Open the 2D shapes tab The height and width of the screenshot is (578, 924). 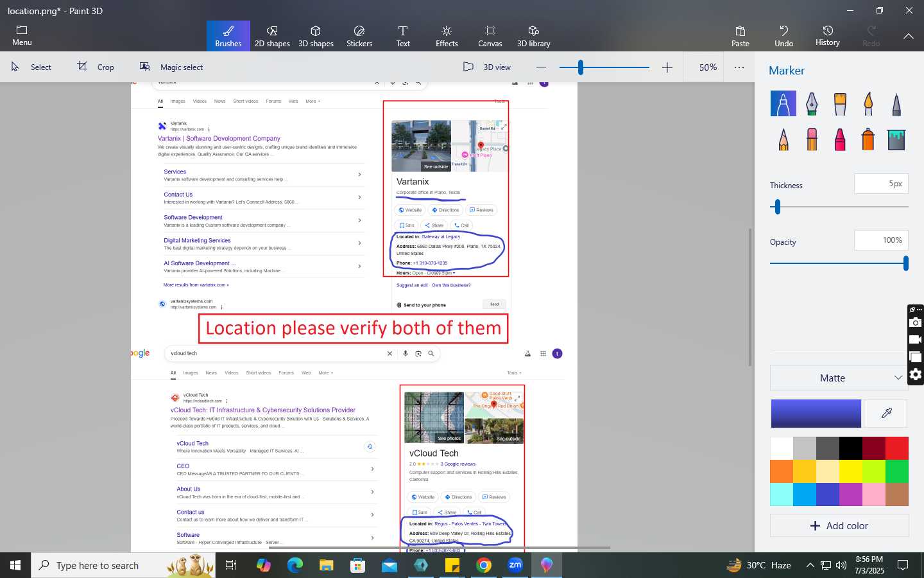tap(272, 36)
